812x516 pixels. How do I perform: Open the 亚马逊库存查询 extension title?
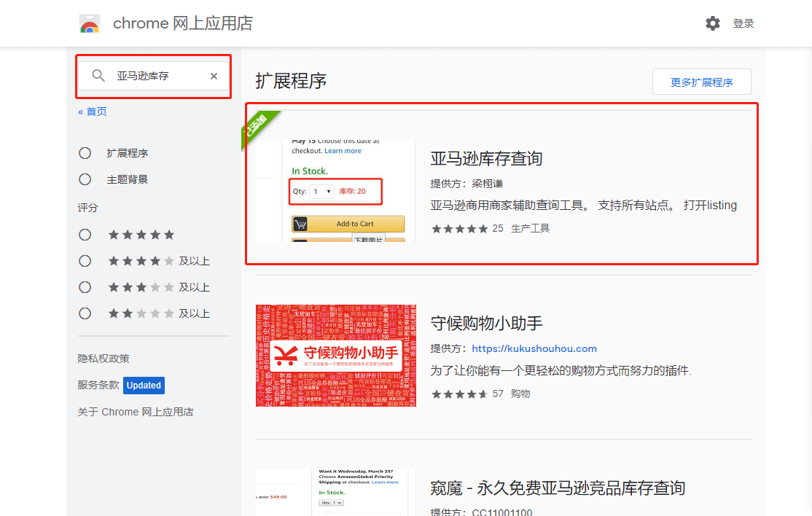(486, 159)
